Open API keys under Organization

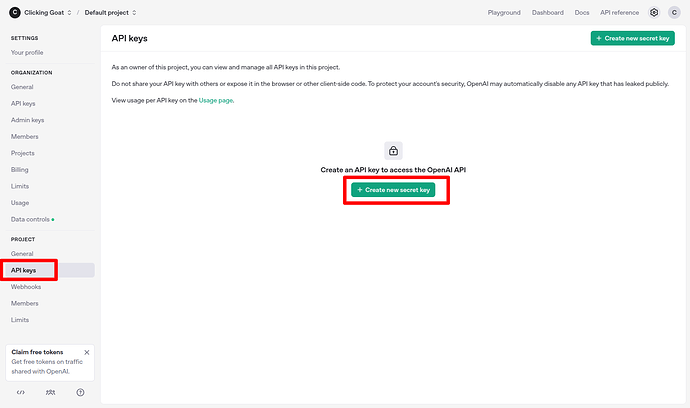click(23, 103)
